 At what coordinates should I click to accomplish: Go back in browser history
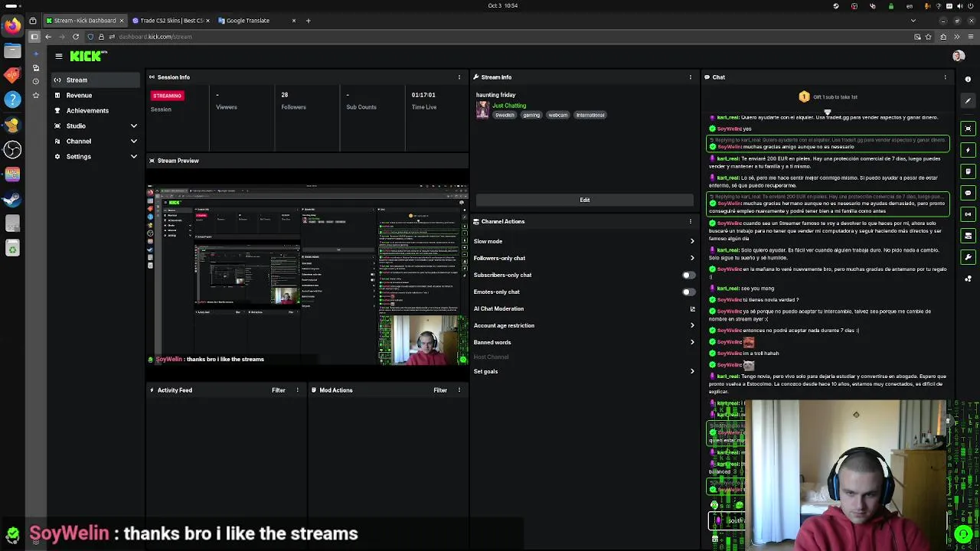coord(47,37)
